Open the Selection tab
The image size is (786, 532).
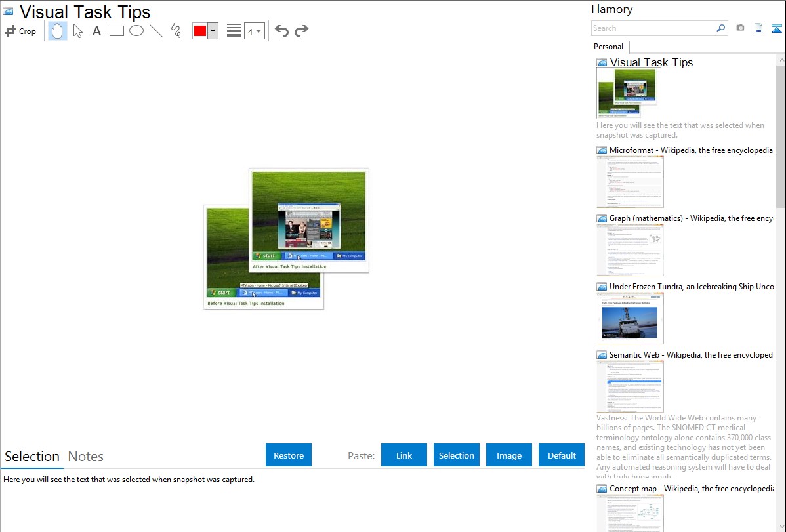click(x=32, y=457)
